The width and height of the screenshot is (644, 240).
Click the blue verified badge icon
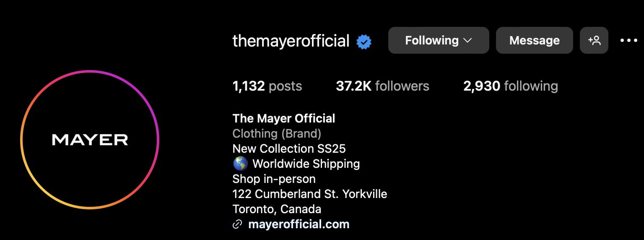[x=364, y=42]
